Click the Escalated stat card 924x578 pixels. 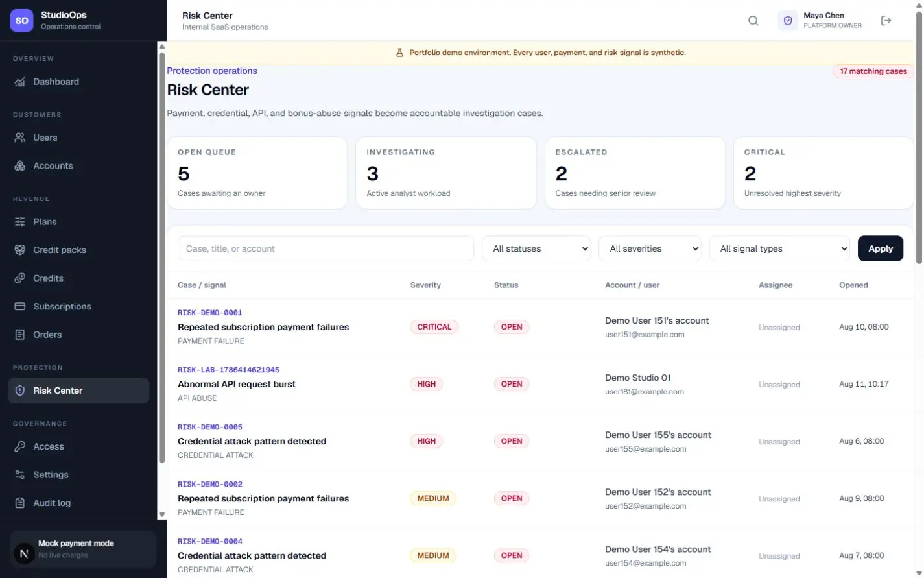(635, 173)
